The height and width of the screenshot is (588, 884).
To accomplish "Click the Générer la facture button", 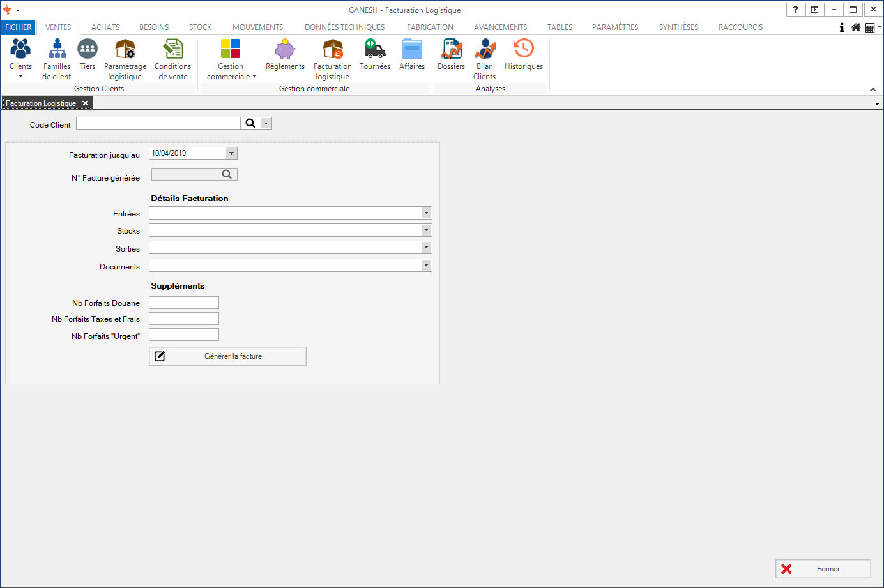I will click(x=227, y=356).
